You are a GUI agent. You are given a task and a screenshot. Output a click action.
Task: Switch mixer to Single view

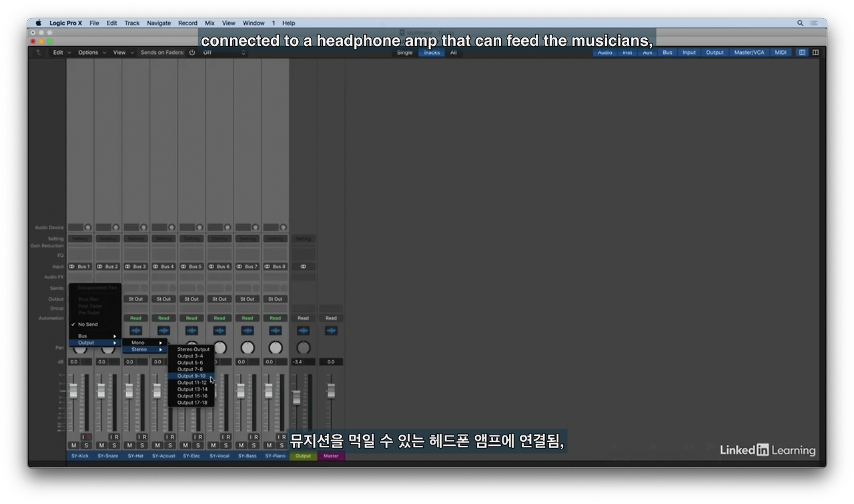click(x=405, y=52)
